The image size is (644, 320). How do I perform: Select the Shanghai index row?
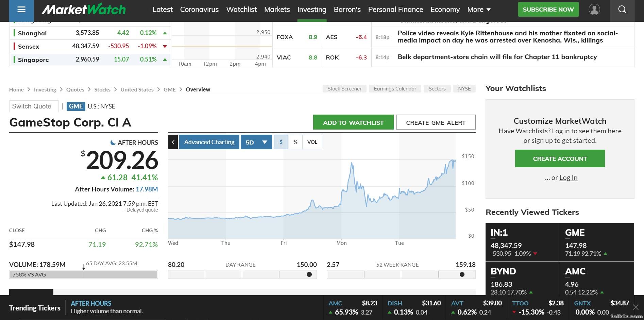90,33
